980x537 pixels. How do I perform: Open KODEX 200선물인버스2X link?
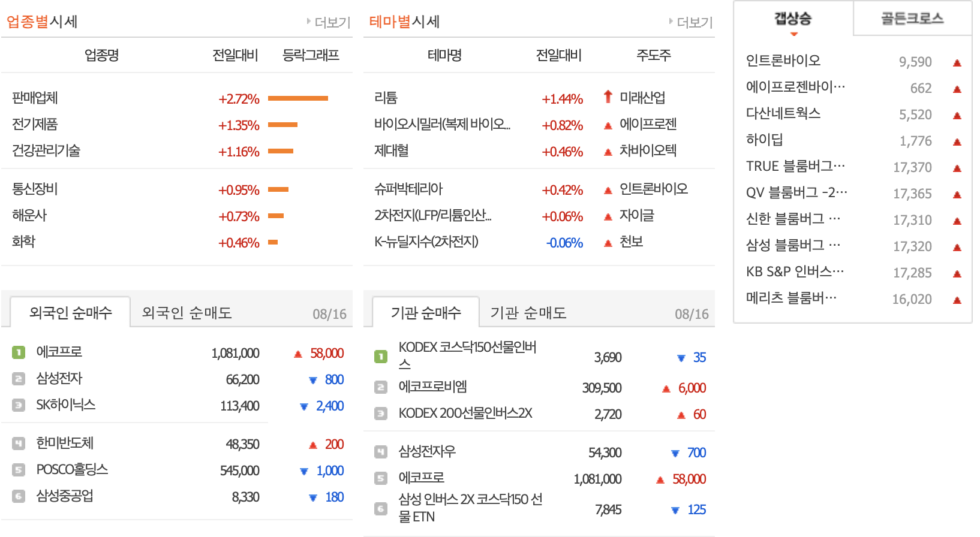(x=465, y=413)
